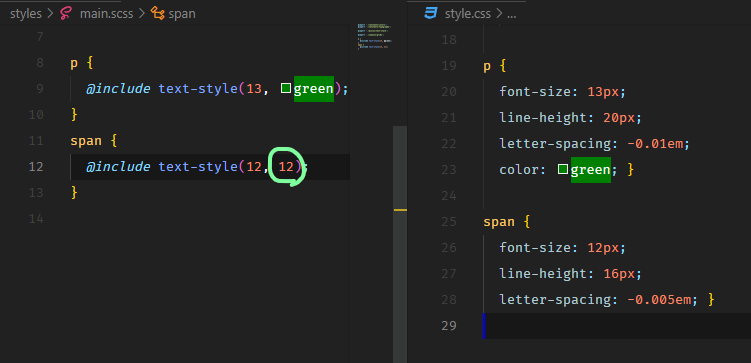The image size is (751, 363).
Task: Click the yellow marker in scrollbar overview
Action: [400, 210]
